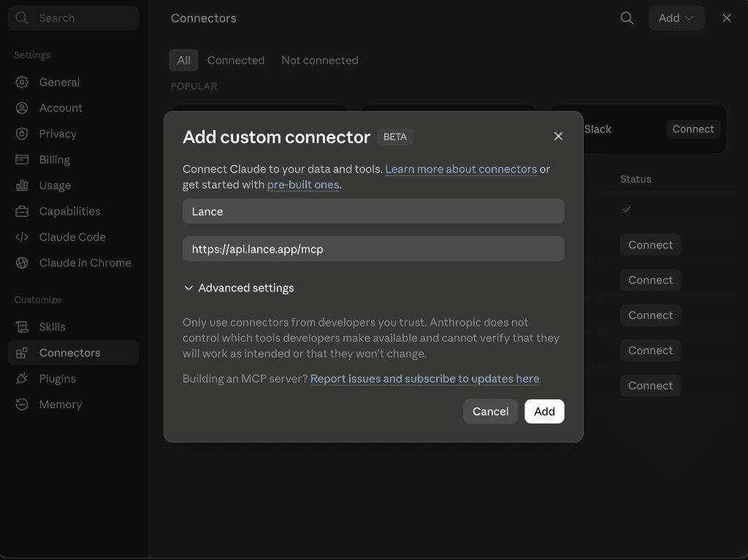The height and width of the screenshot is (560, 748).
Task: Click the Memory icon in sidebar
Action: [x=22, y=404]
